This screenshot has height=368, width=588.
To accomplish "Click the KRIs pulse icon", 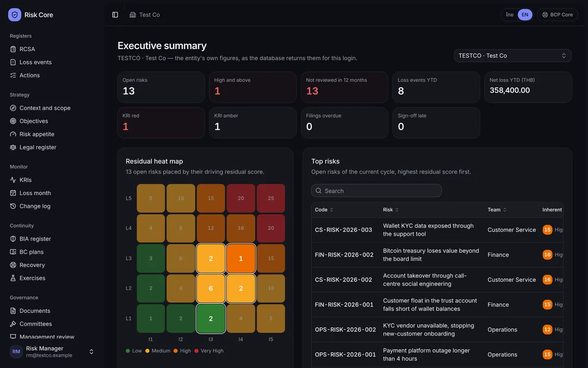I will pyautogui.click(x=13, y=180).
